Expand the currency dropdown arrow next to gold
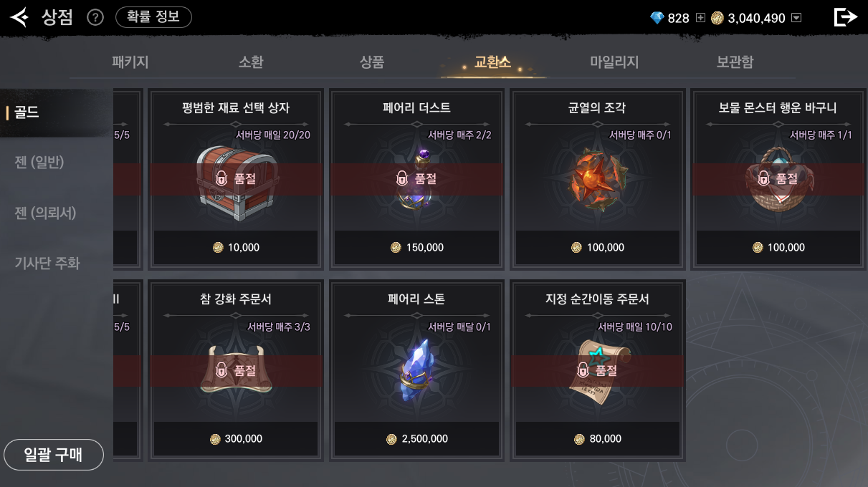 click(796, 18)
